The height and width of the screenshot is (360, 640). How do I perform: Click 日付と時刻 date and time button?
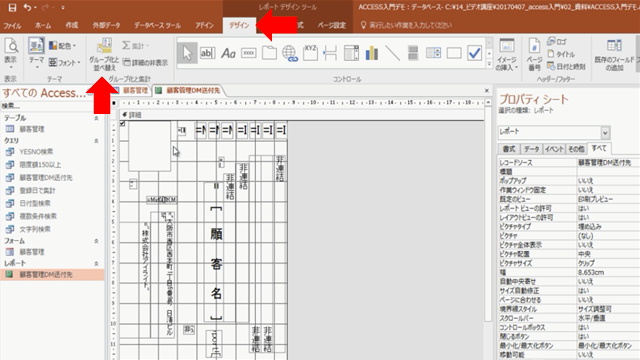click(566, 66)
